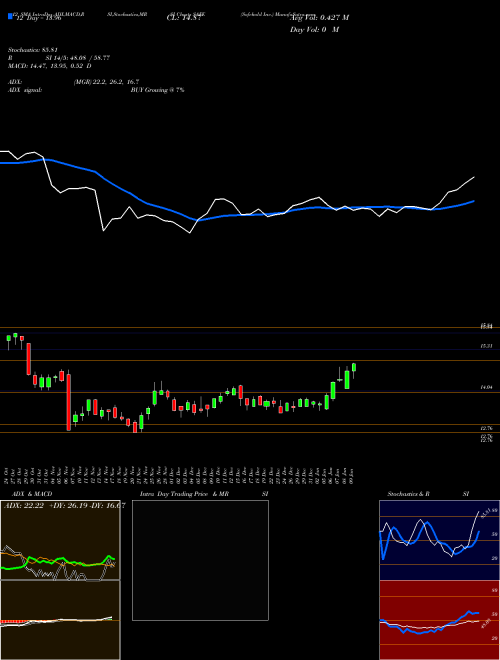Click the large red candle at 06 Nov

tap(69, 402)
